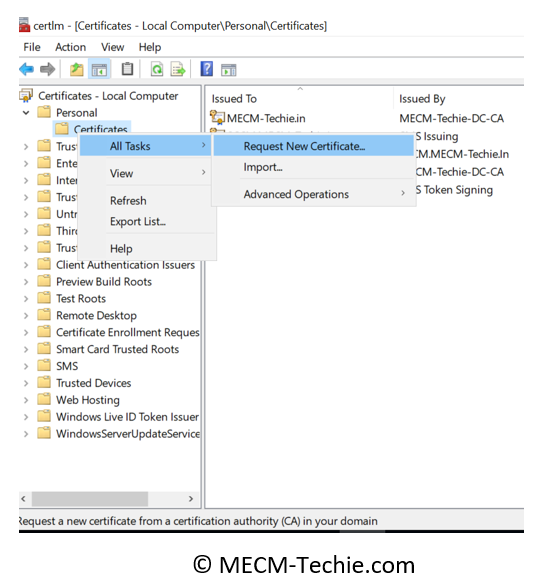This screenshot has height=582, width=543.
Task: Expand the Remote Desktop node
Action: pos(26,315)
